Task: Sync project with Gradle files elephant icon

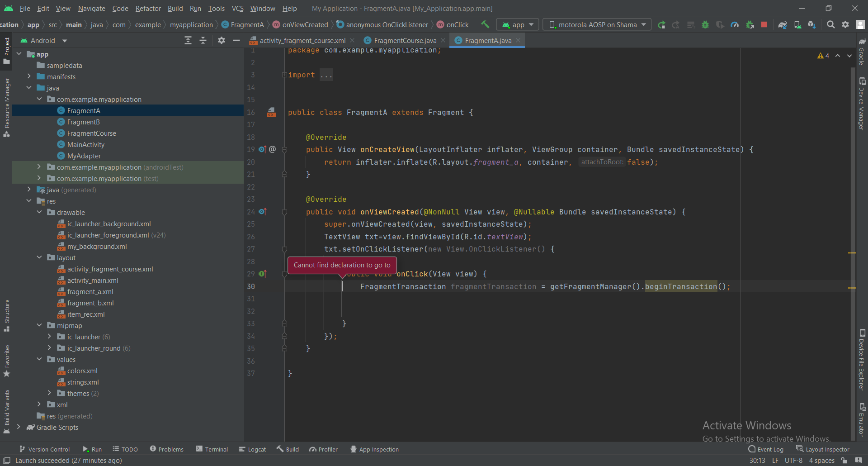Action: pos(783,25)
